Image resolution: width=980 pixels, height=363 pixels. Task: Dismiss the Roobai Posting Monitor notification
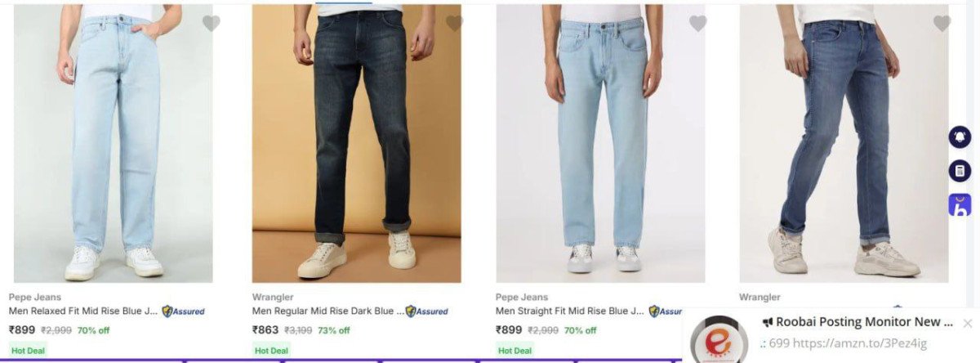pyautogui.click(x=968, y=323)
